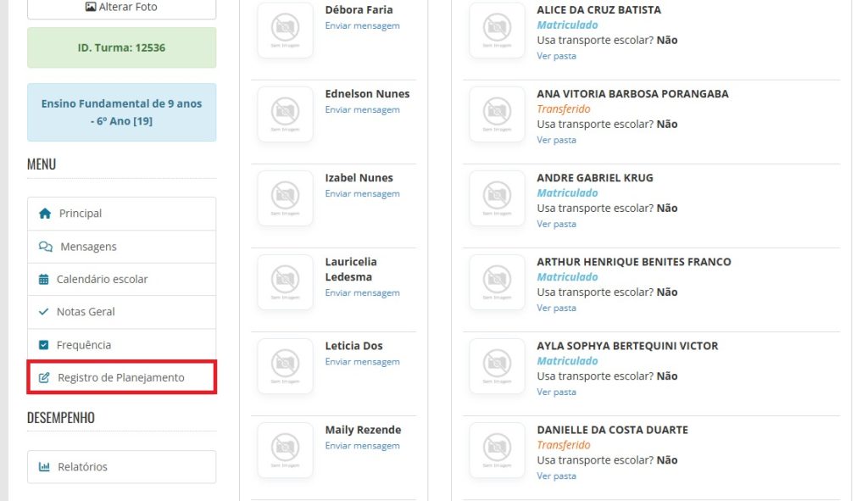Click Lauricelia Ledesma's photo placeholder
Image resolution: width=868 pixels, height=501 pixels.
pyautogui.click(x=285, y=282)
